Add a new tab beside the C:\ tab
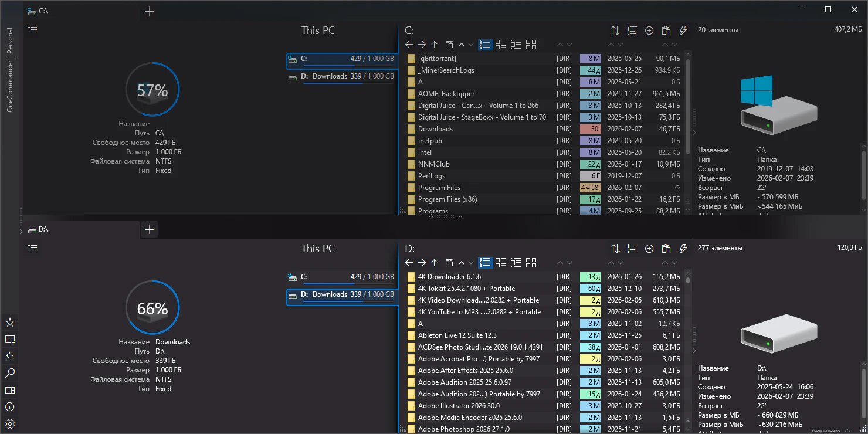This screenshot has width=868, height=434. (150, 11)
